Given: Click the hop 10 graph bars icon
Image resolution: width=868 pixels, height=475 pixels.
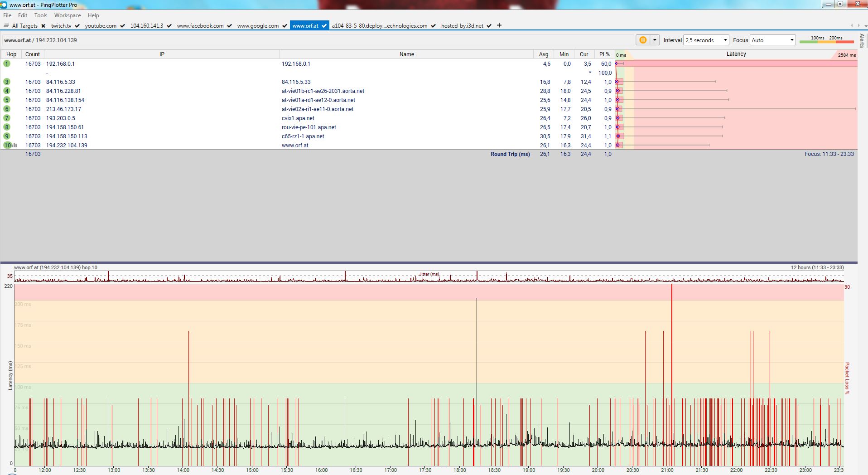Looking at the screenshot, I should (x=15, y=145).
